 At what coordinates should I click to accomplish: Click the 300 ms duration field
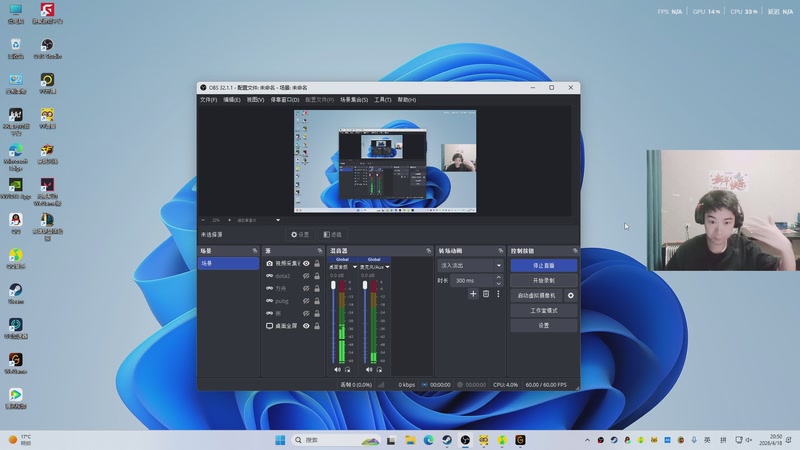[x=472, y=281]
